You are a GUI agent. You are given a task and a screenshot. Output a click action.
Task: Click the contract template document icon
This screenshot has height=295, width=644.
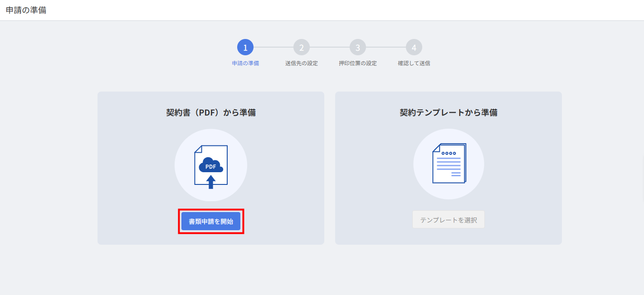pos(449,164)
